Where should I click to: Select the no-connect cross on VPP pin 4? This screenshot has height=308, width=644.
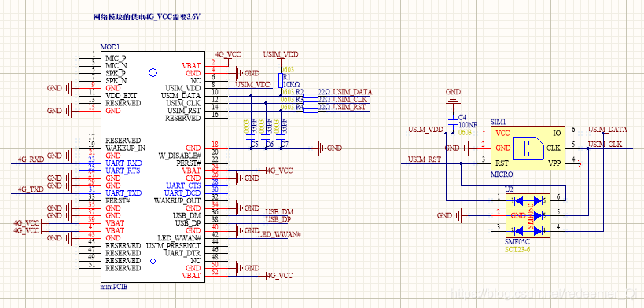(x=580, y=164)
